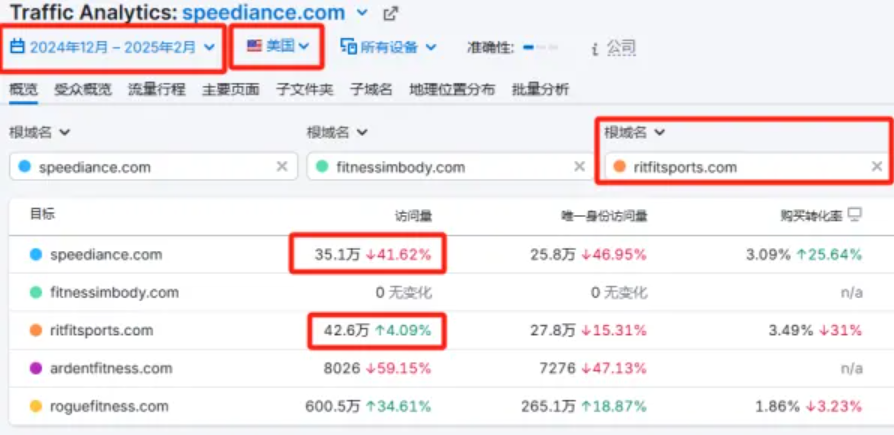894x435 pixels.
Task: Click roguefitness.com in the table
Action: [109, 406]
